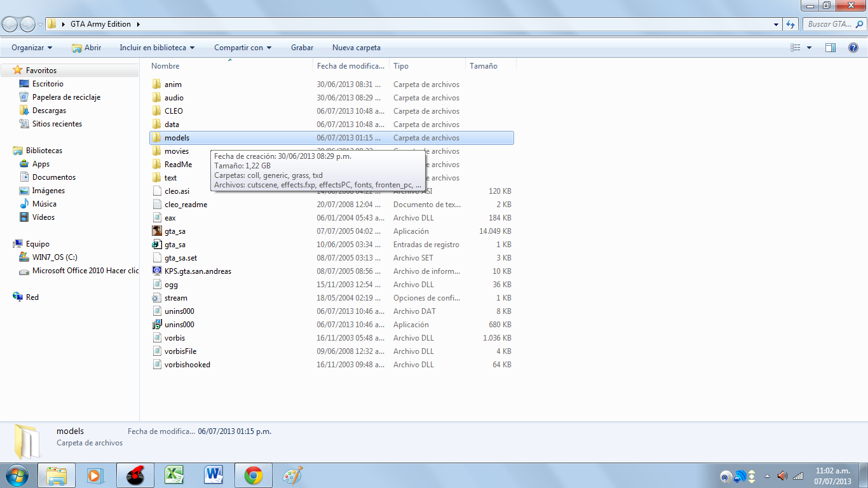868x488 pixels.
Task: Toggle the preview pane icon
Action: pos(831,48)
